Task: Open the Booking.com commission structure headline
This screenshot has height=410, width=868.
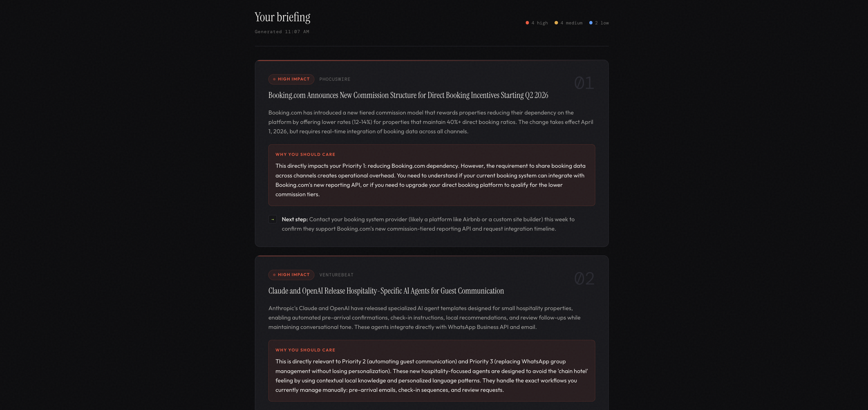Action: coord(408,95)
